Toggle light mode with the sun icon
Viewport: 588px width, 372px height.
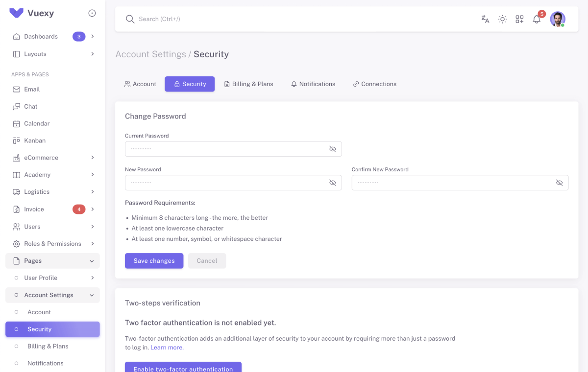pos(502,19)
